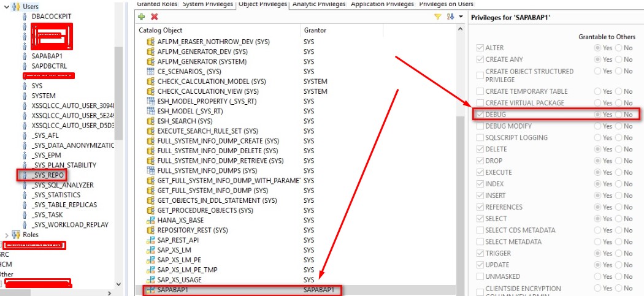Click the yellow filter funnel icon

(x=438, y=17)
